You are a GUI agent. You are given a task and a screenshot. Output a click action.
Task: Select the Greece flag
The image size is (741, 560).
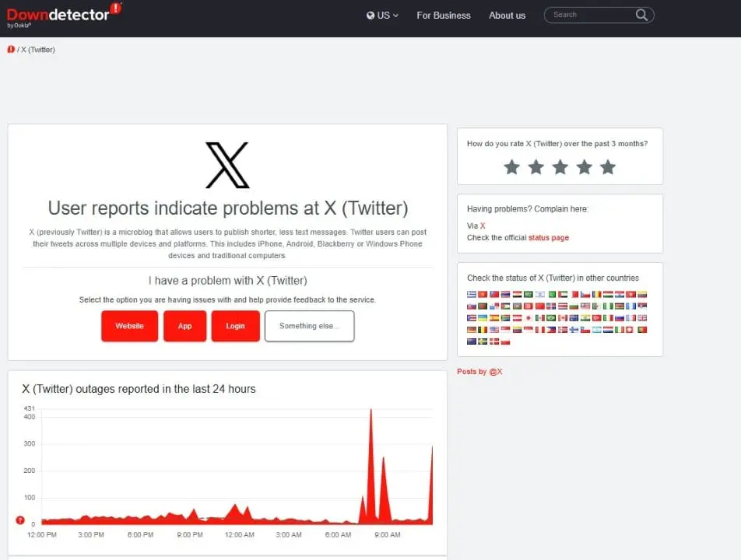(472, 294)
